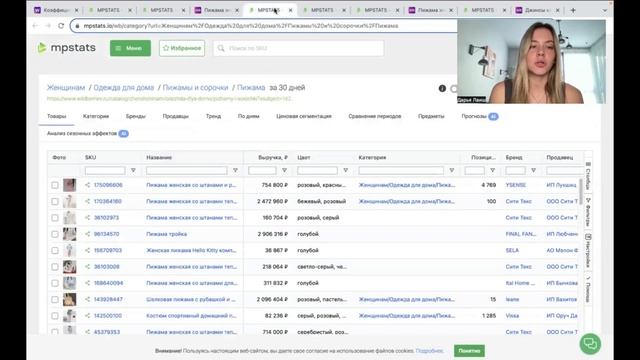Click the Название filter input
Image resolution: width=640 pixels, height=360 pixels.
point(187,170)
